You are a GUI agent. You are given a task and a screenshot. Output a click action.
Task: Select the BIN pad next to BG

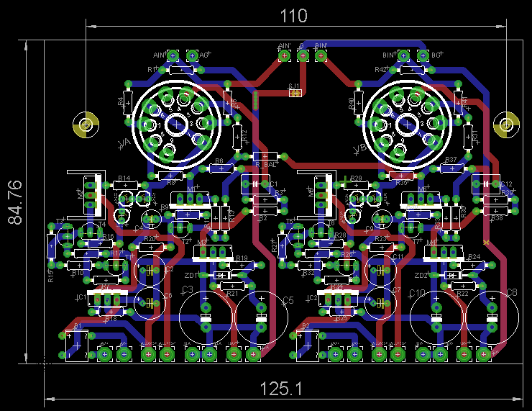(x=403, y=55)
